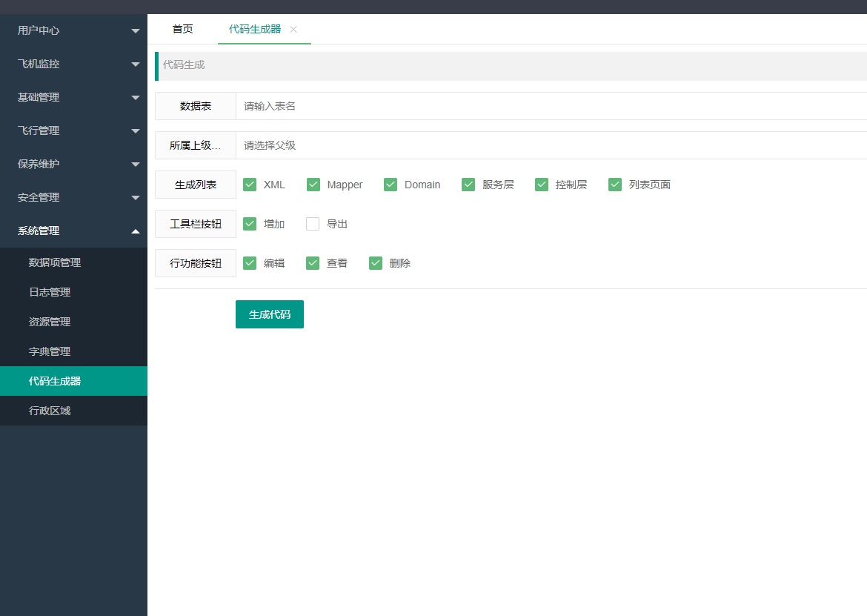Screen dimensions: 867x616
Task: Toggle the XML checkbox
Action: coord(250,185)
